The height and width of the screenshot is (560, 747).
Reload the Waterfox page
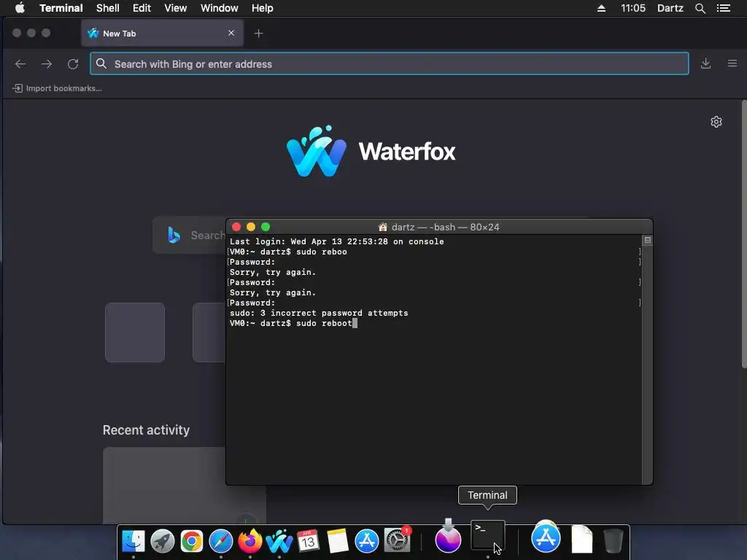click(x=73, y=64)
